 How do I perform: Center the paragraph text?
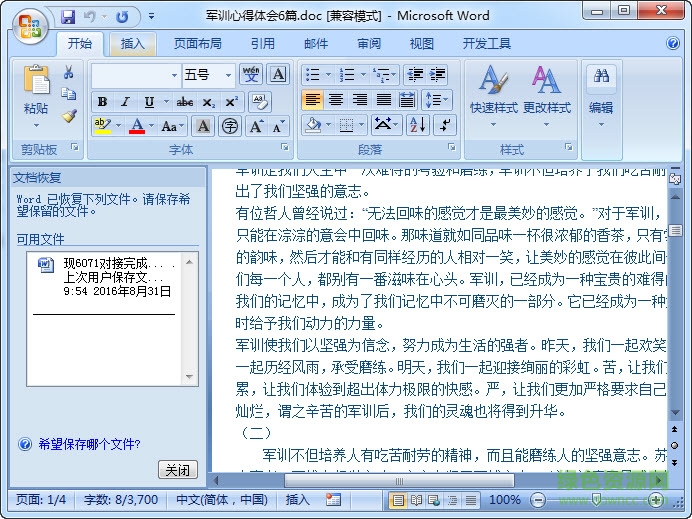[336, 100]
